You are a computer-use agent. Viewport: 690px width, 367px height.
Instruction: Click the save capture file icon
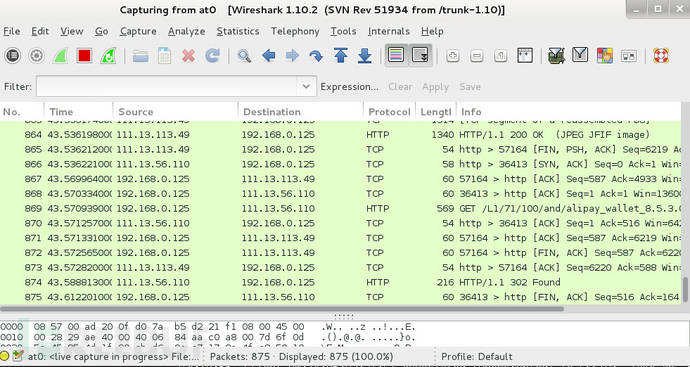pyautogui.click(x=164, y=56)
